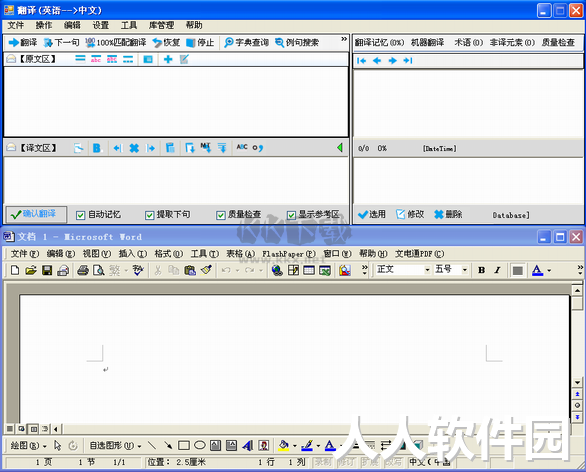Click Open folder icon in Word toolbar
The height and width of the screenshot is (472, 586).
(31, 270)
